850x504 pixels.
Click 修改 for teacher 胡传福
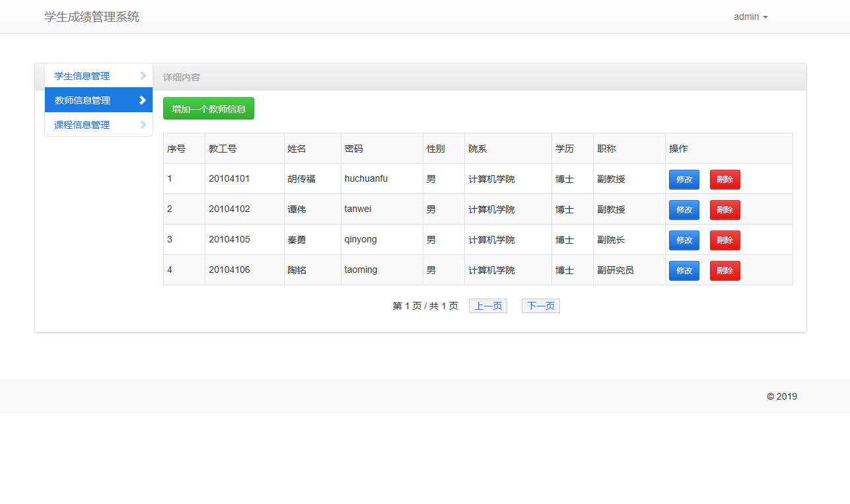[x=684, y=180]
